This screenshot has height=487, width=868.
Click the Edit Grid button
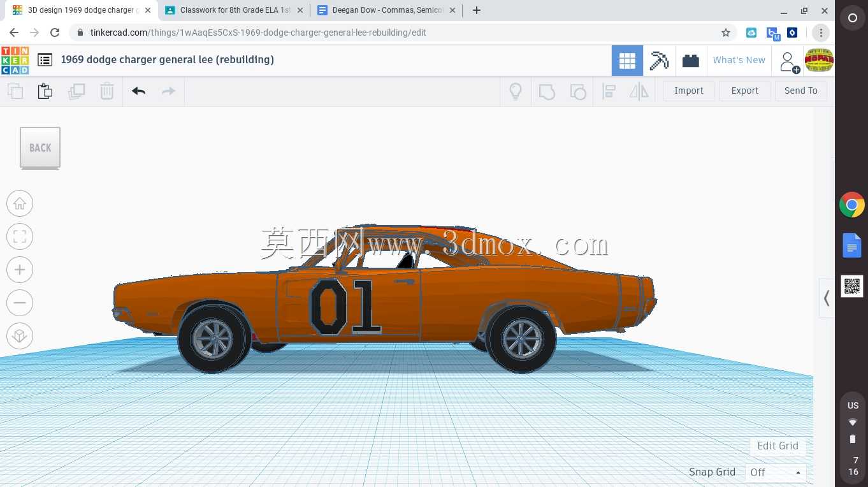click(x=778, y=446)
